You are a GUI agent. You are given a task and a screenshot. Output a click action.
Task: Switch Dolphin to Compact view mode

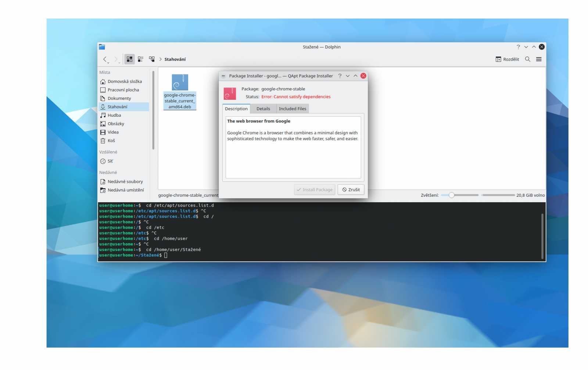coord(140,59)
